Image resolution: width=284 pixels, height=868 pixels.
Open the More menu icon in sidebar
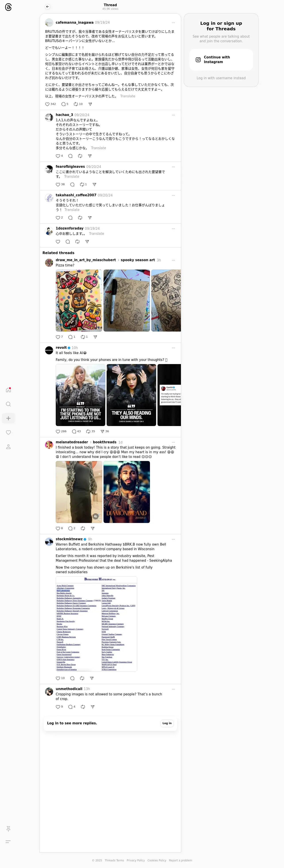(x=8, y=841)
